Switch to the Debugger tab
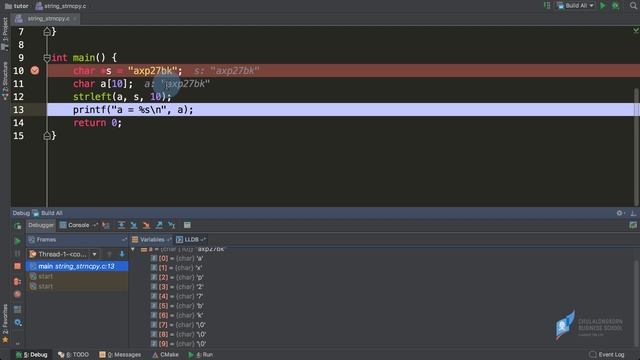 41,225
